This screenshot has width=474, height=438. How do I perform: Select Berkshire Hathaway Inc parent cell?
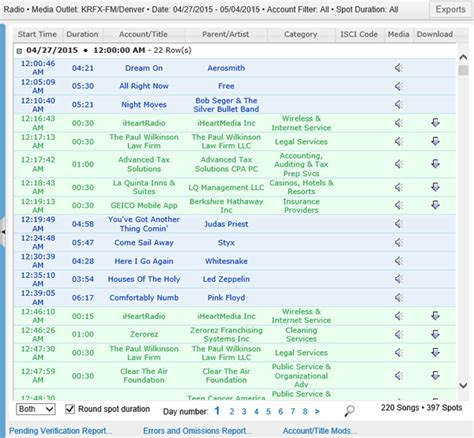(x=226, y=206)
